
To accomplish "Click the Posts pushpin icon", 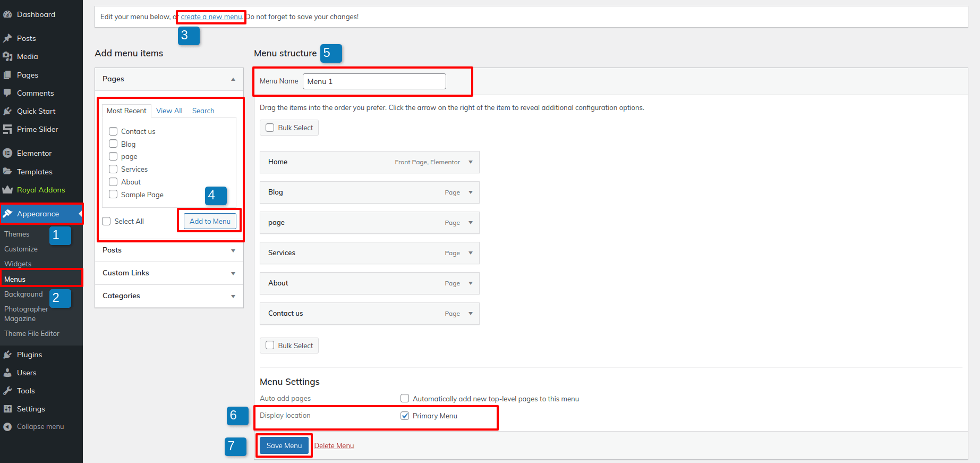I will 7,38.
